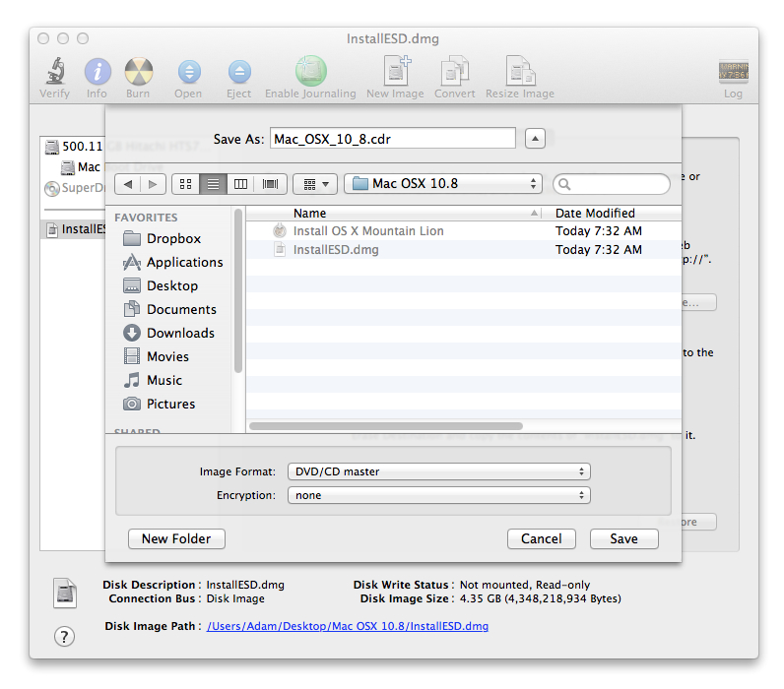
Task: Click the Movies filmstrip icon
Action: point(132,356)
